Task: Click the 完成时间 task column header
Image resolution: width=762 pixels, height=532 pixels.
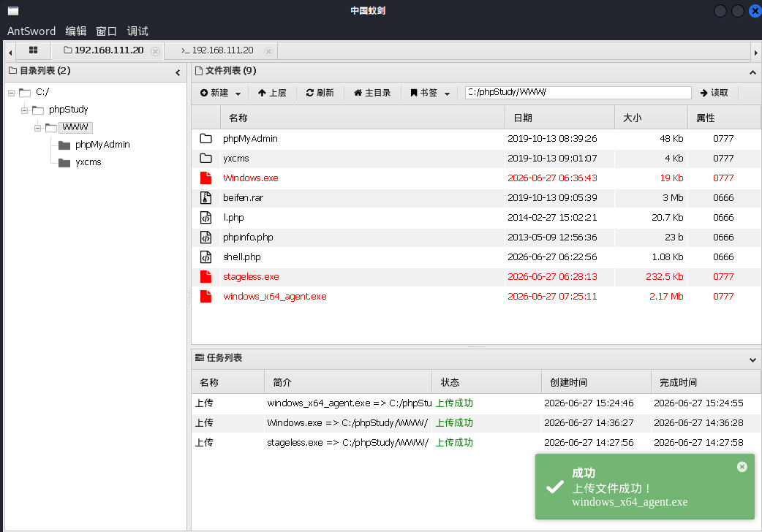Action: click(706, 382)
